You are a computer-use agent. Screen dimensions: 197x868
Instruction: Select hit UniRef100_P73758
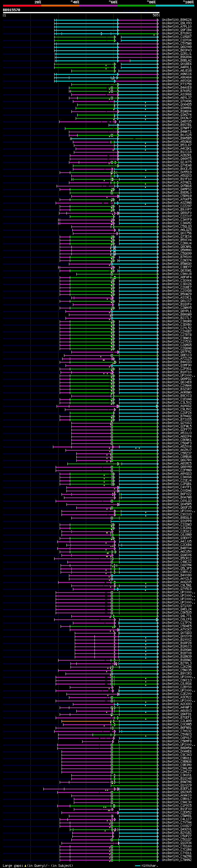[x=176, y=84]
